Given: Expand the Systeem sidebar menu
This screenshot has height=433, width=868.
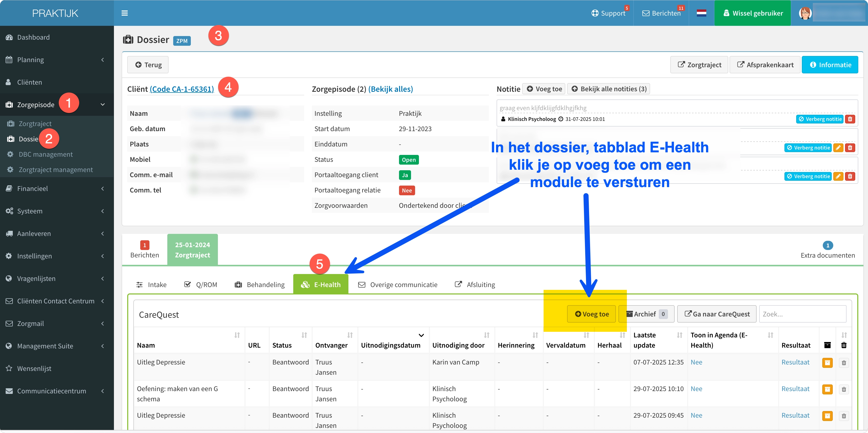Looking at the screenshot, I should [57, 211].
